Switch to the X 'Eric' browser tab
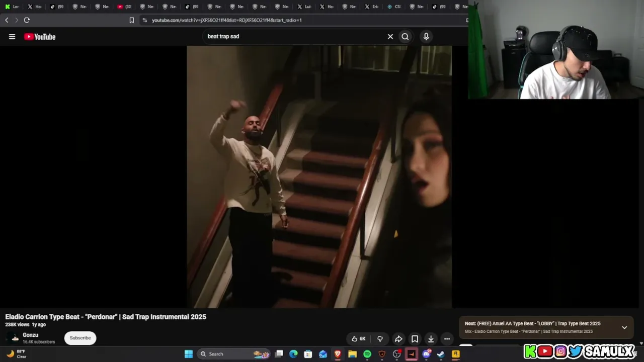This screenshot has height=362, width=644. coord(371,7)
